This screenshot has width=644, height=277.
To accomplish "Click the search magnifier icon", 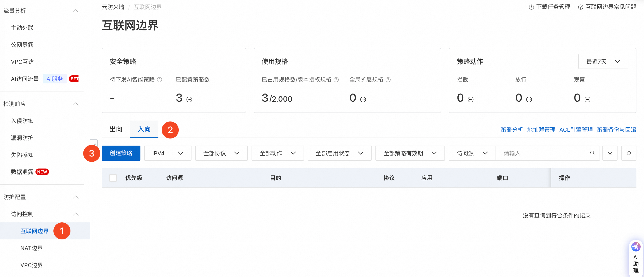I will click(592, 153).
